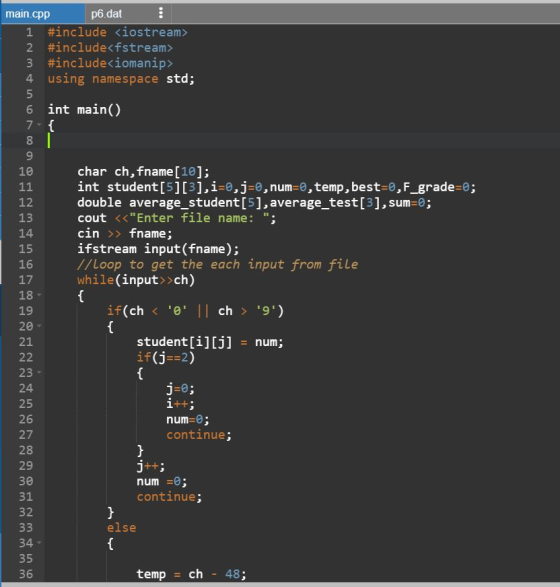Click the 'if(j==2)' statement
The image size is (560, 587).
coord(165,358)
